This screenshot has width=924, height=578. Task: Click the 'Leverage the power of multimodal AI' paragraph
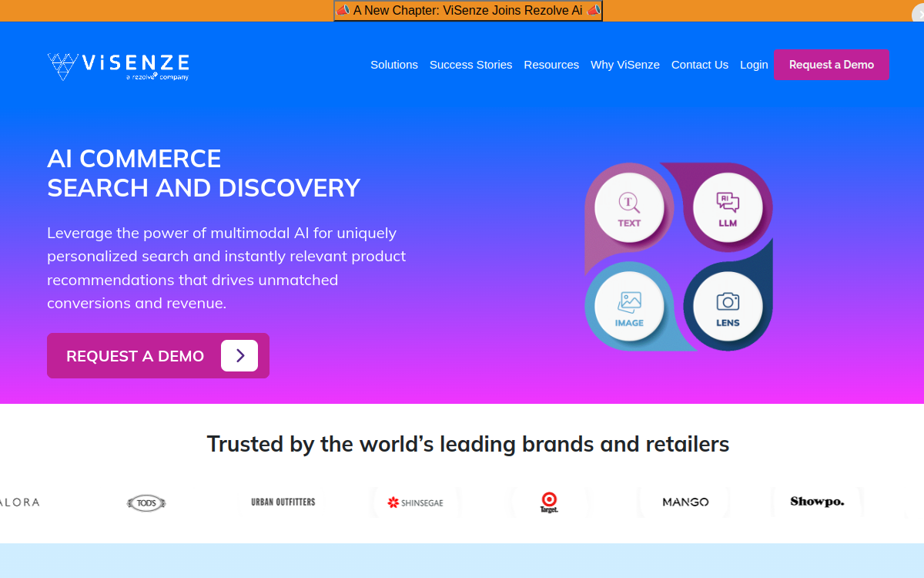[226, 267]
